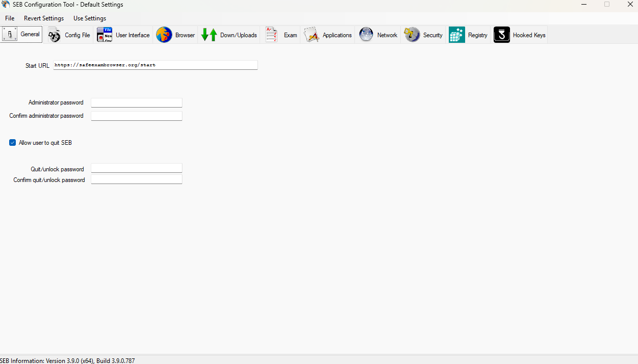
Task: Switch to the User Interface tab
Action: [x=124, y=35]
